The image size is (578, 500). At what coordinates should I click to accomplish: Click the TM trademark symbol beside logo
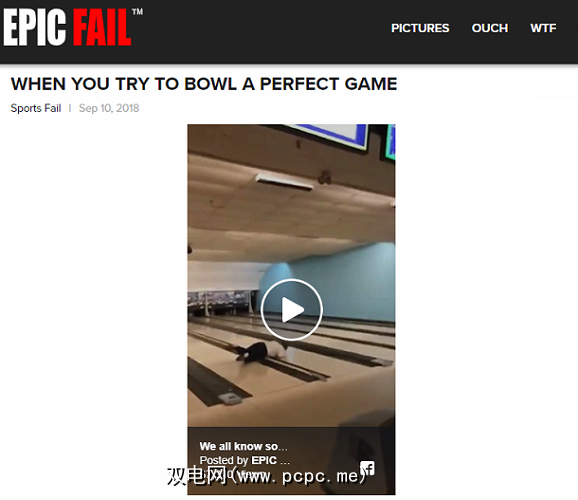[137, 12]
